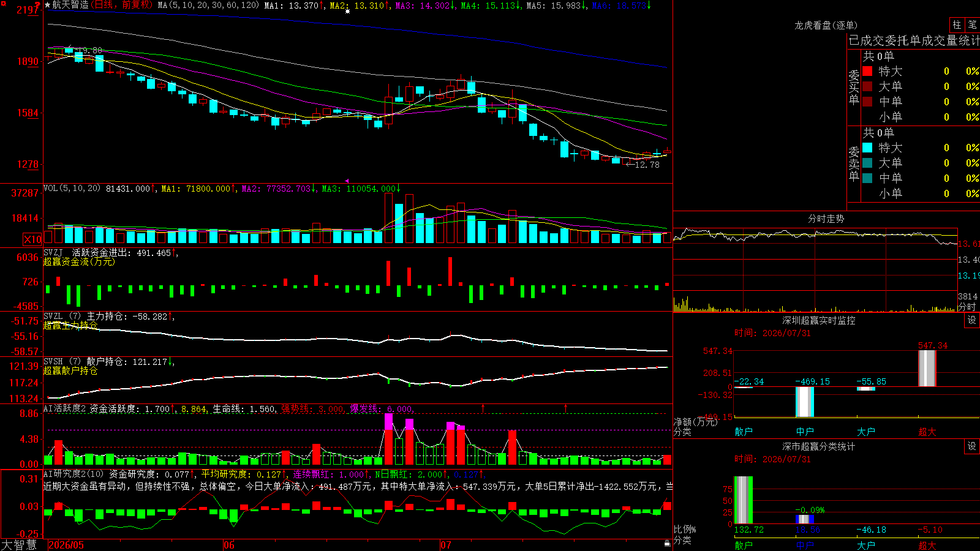Open settings 设 for 深市超赢分类统计
Screen dimensions: 980x551
pos(972,446)
